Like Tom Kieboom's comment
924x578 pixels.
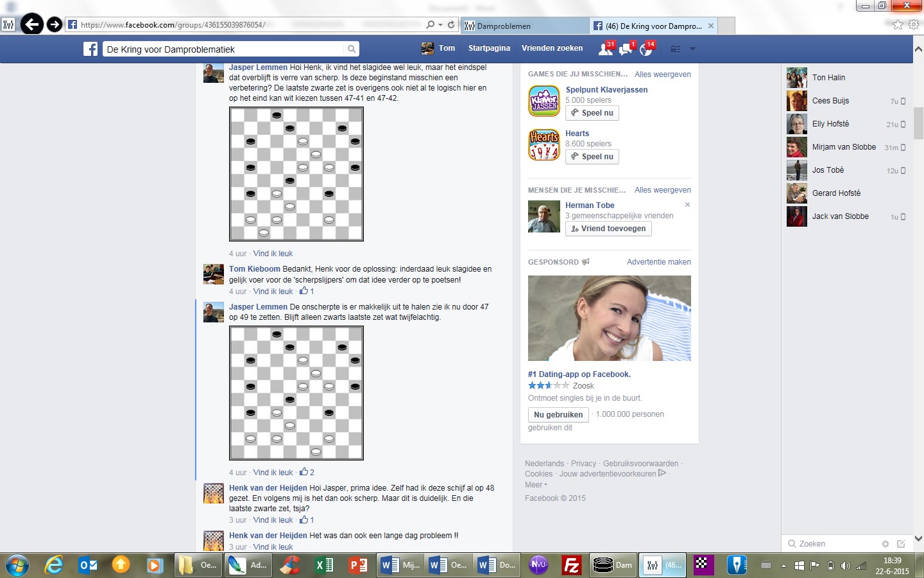coord(273,292)
